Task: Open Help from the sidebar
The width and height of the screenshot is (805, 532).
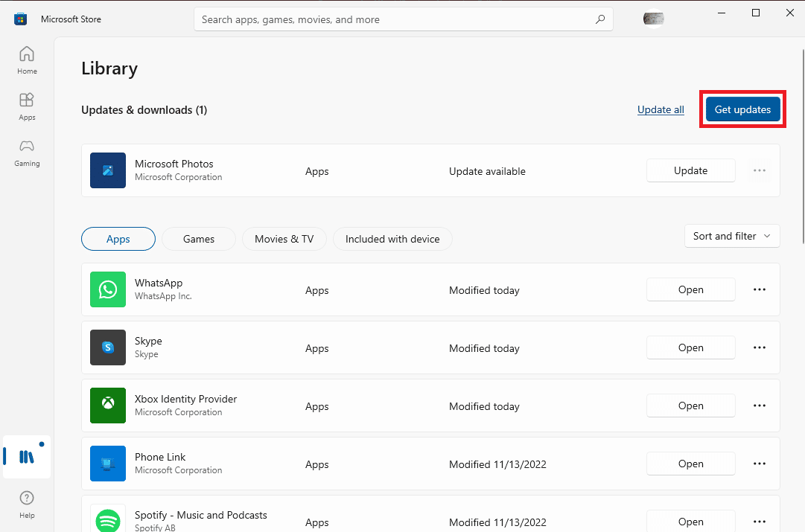Action: (27, 503)
